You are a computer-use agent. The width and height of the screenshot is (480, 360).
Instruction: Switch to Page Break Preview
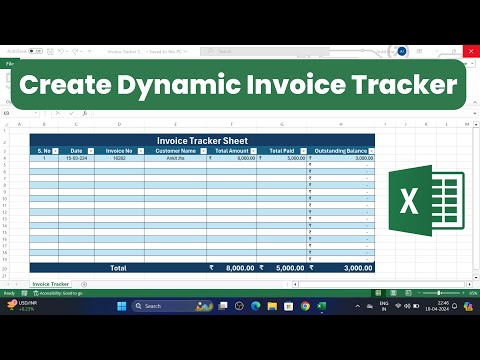coord(408,293)
